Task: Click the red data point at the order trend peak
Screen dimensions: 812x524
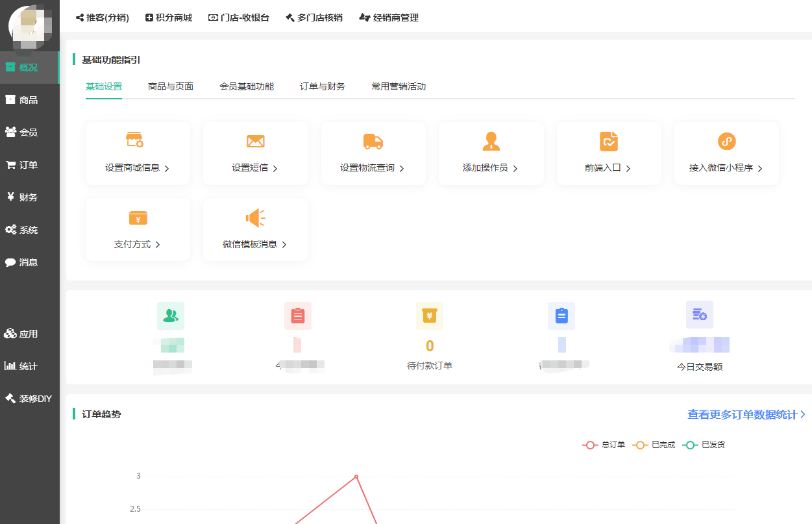Action: tap(356, 477)
